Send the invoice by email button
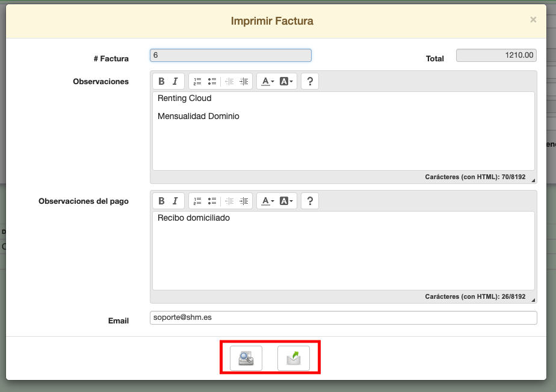Screen dimensions: 556x392 [x=293, y=358]
